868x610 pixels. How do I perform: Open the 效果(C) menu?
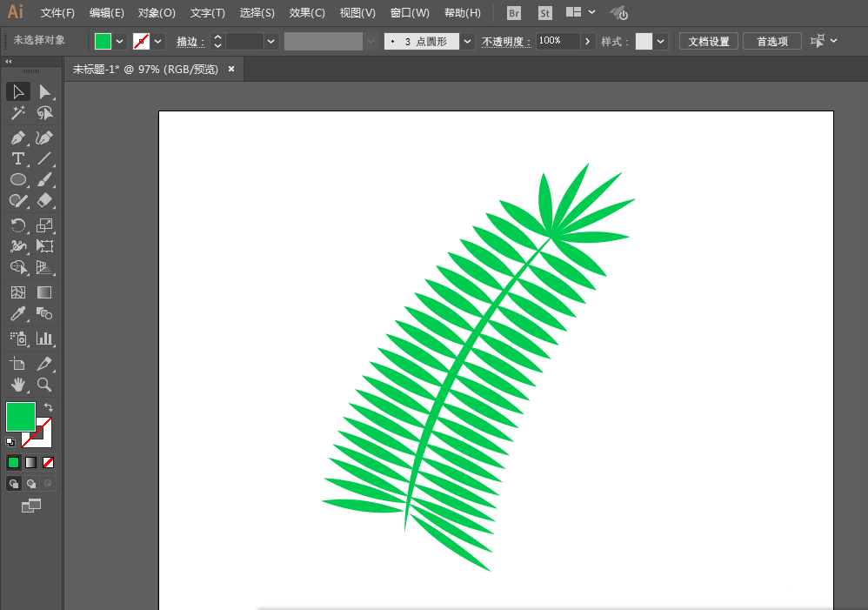tap(307, 13)
